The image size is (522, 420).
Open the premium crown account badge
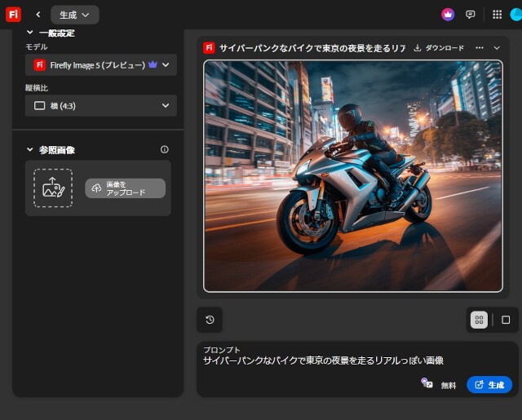coord(448,15)
